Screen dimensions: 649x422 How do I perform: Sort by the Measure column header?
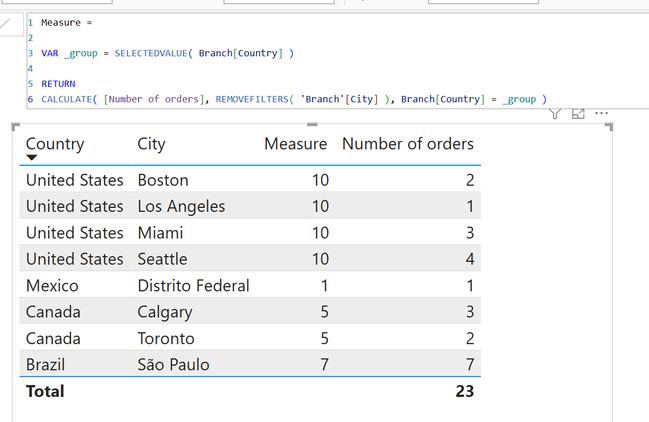pos(296,144)
